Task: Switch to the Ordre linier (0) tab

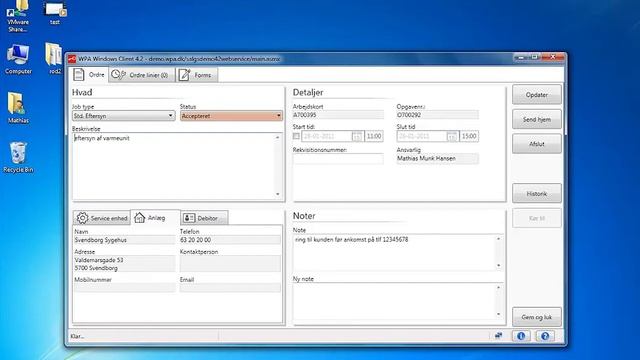Action: point(141,75)
